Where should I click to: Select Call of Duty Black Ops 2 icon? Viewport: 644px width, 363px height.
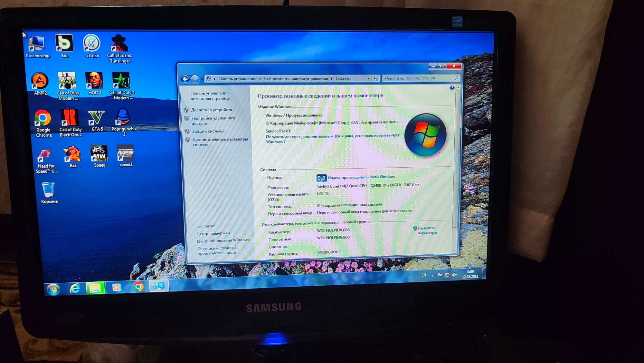coord(71,123)
